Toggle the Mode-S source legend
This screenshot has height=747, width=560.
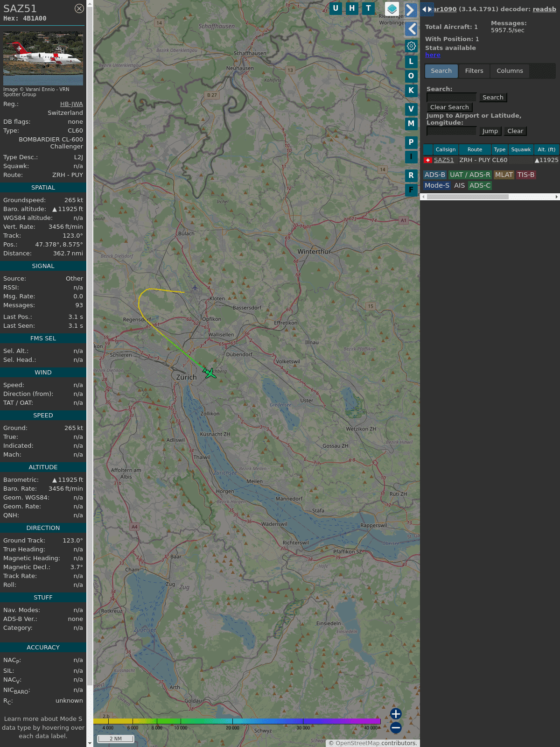[x=437, y=185]
